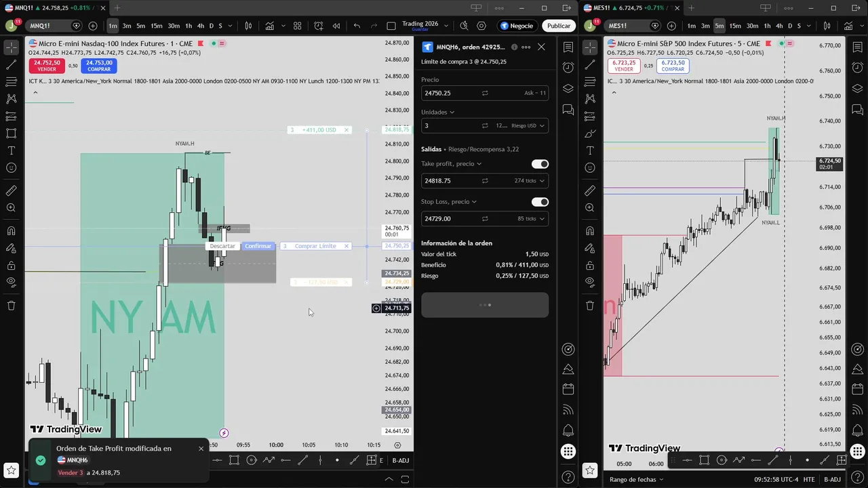Open alerts clock icon in left window's right sidebar

pos(568,68)
